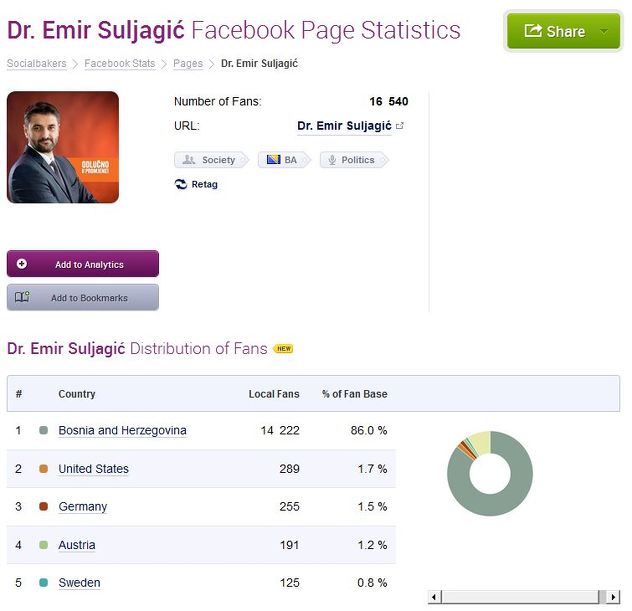The width and height of the screenshot is (632, 611).
Task: Click the Bosnia flag icon in BA tag
Action: click(x=271, y=160)
